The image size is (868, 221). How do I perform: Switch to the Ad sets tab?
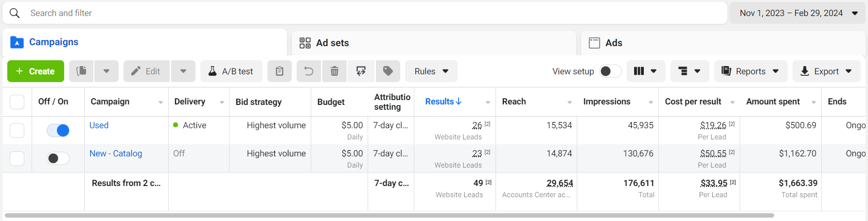(x=332, y=43)
